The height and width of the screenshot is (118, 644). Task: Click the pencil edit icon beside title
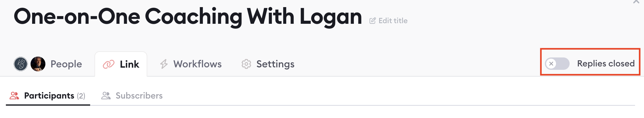(373, 21)
